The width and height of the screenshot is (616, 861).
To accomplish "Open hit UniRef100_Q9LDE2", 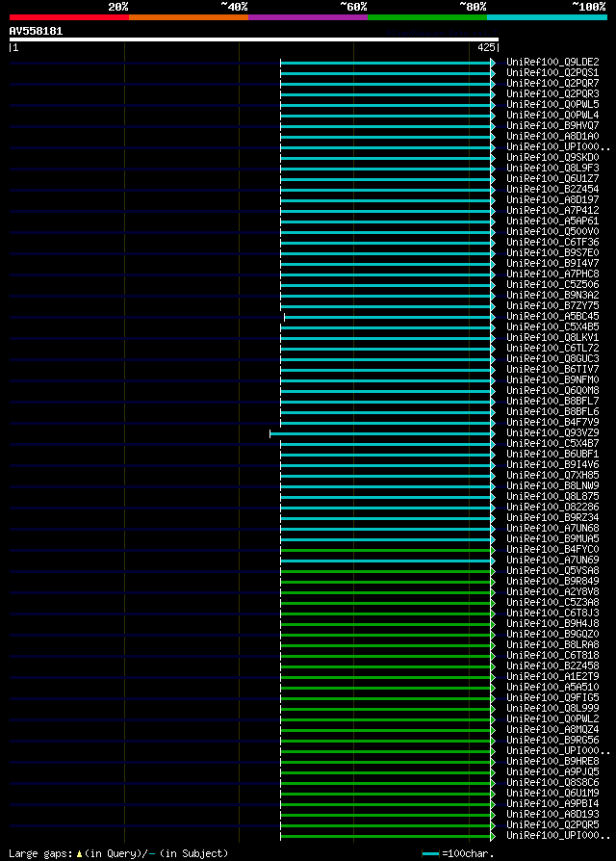I will click(552, 62).
